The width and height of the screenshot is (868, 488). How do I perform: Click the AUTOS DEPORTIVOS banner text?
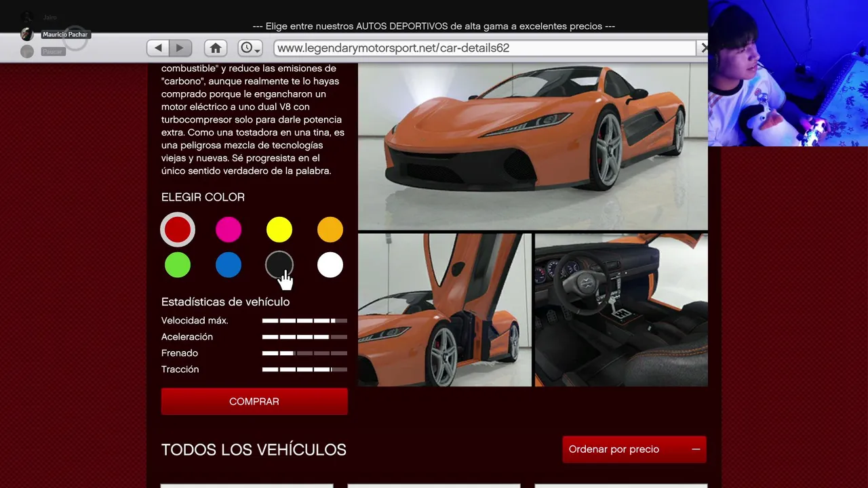(x=434, y=26)
